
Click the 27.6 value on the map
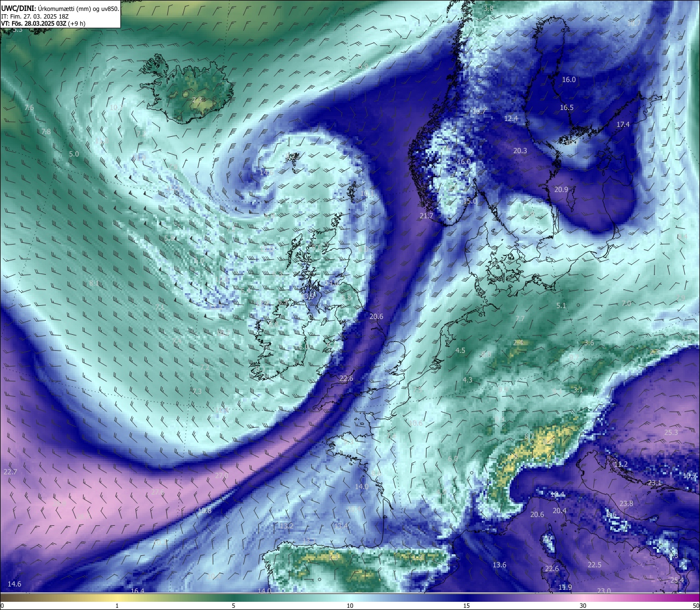[x=157, y=492]
